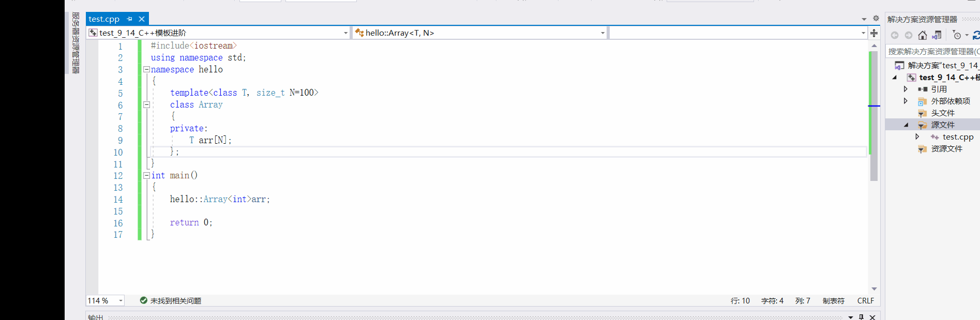Click the CRLF line ending indicator
Screen dimensions: 980x320
point(865,301)
